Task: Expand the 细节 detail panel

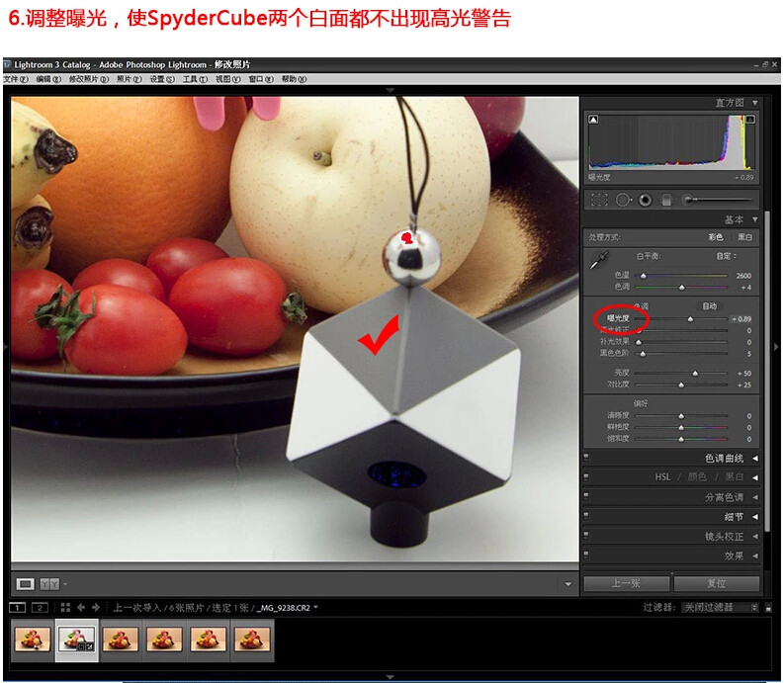Action: pos(755,517)
